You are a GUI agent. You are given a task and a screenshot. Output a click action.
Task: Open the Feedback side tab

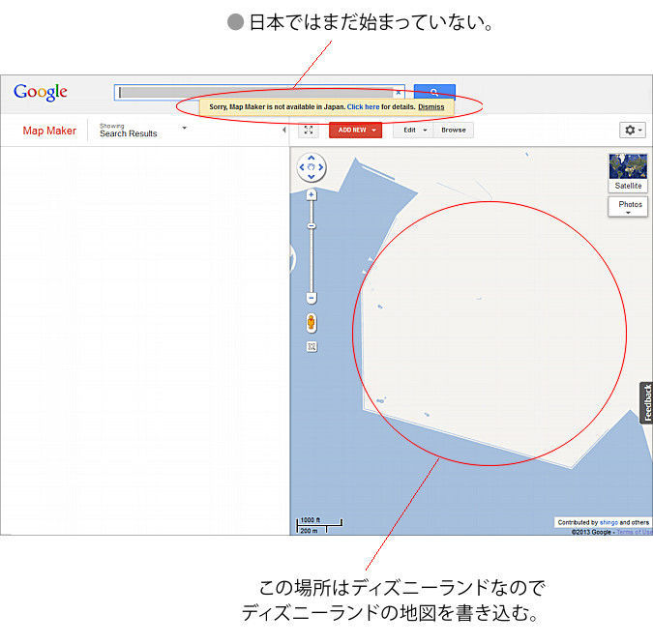(x=646, y=402)
